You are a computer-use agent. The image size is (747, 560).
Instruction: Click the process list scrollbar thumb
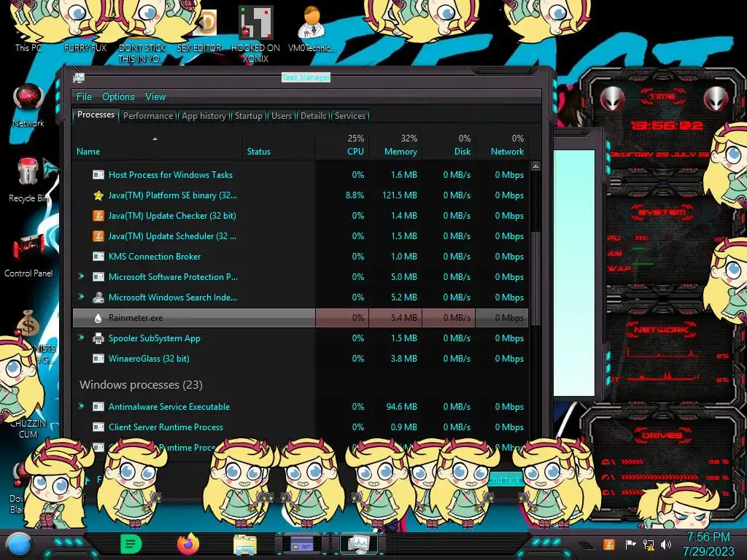[535, 278]
